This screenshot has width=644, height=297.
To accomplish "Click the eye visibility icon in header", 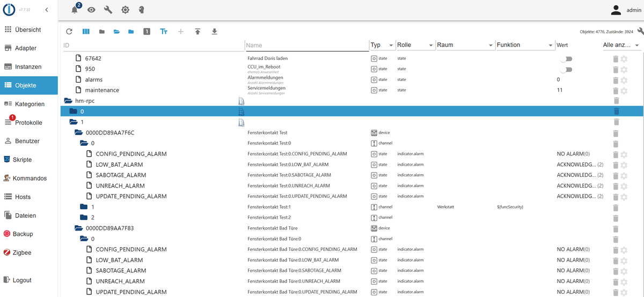I will pos(91,10).
